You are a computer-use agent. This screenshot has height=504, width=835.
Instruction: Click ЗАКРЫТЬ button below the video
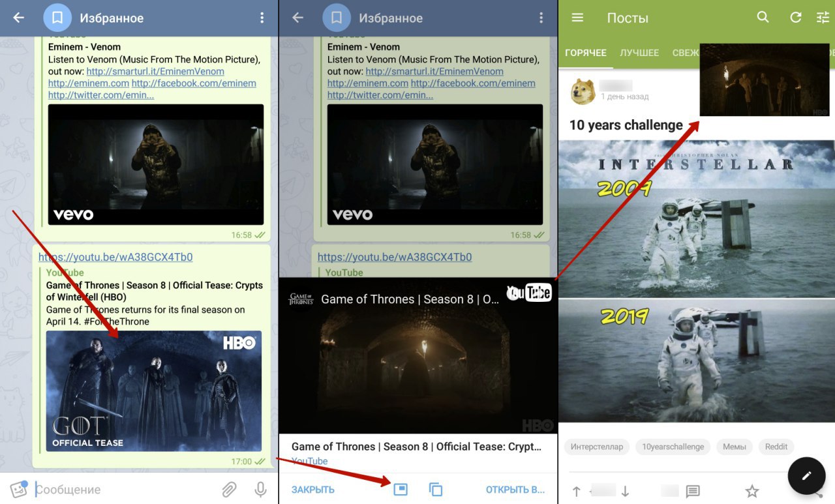313,490
